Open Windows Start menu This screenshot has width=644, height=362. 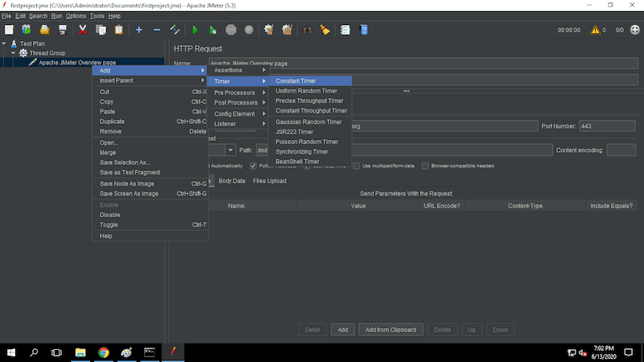[x=11, y=352]
